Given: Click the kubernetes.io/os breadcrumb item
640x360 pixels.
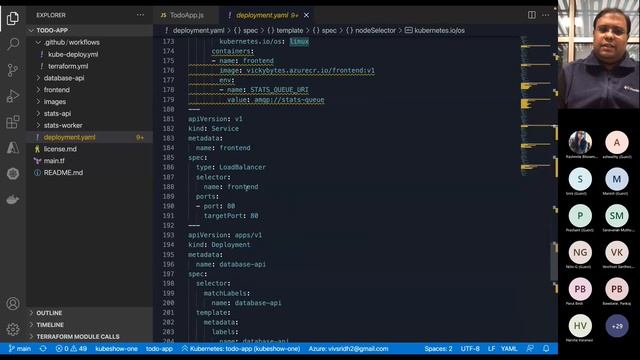Looking at the screenshot, I should 435,30.
